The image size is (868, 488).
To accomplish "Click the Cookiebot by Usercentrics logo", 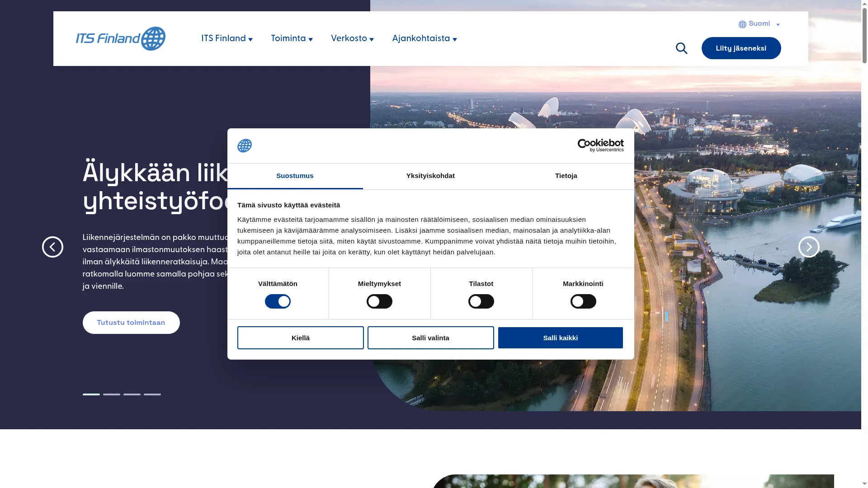I will tap(600, 145).
